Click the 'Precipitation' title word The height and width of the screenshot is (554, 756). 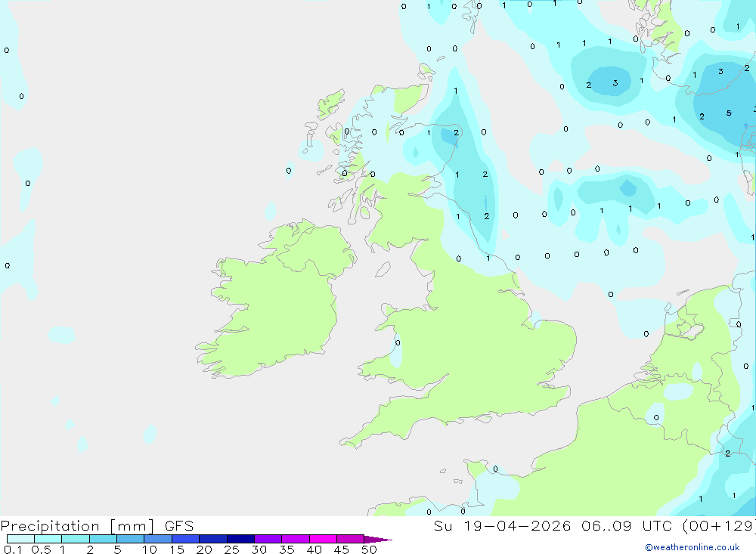(x=50, y=526)
